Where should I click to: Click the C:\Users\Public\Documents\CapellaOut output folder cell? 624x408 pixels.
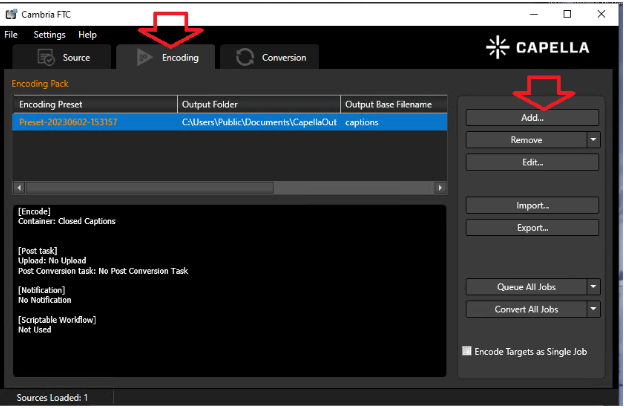click(259, 122)
